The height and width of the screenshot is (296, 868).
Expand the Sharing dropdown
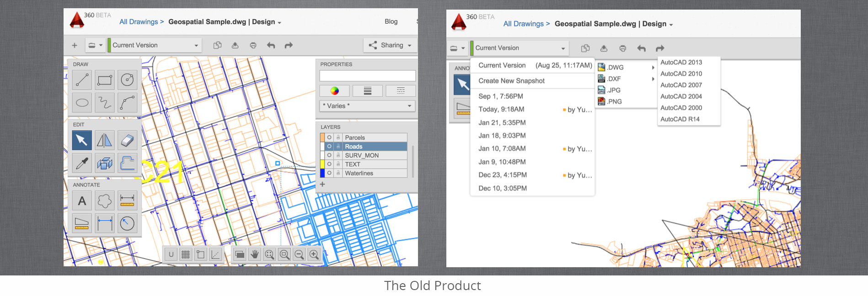click(x=391, y=45)
